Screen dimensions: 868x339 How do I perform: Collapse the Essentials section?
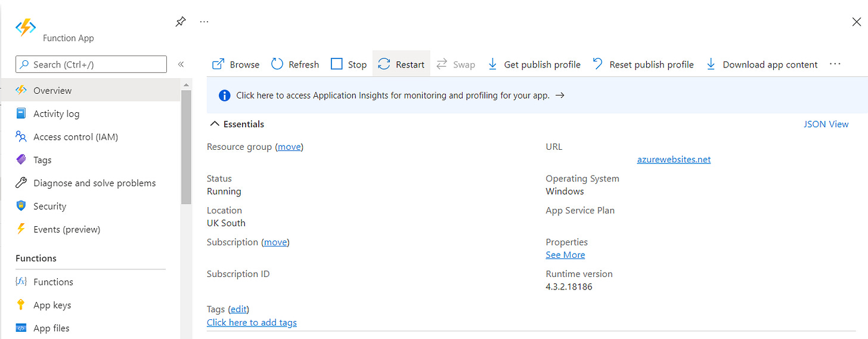(237, 124)
